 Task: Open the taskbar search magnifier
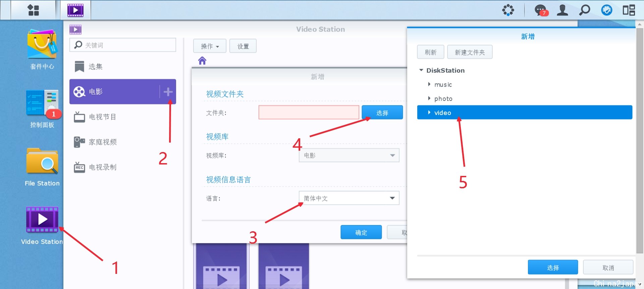pos(585,10)
